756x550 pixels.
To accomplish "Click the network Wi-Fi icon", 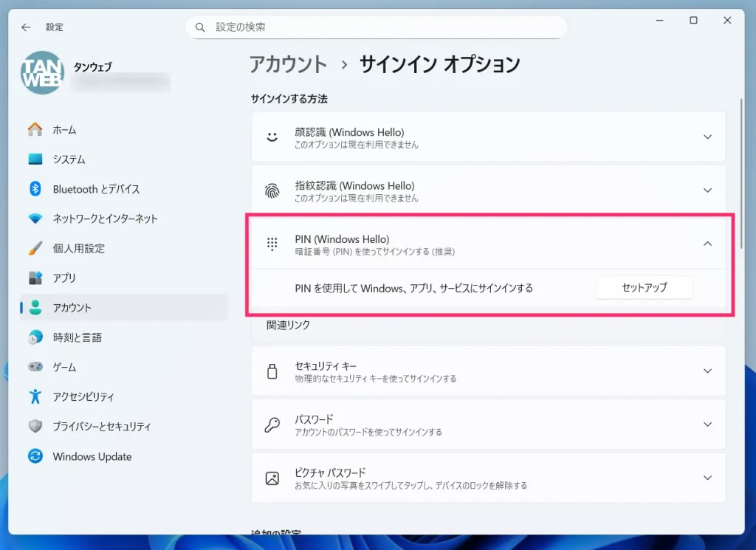I will coord(35,219).
